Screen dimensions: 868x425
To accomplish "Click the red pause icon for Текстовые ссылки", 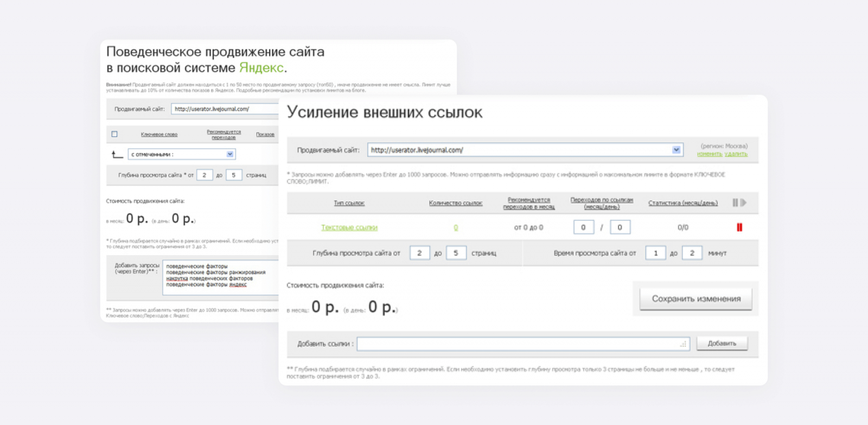I will click(739, 227).
